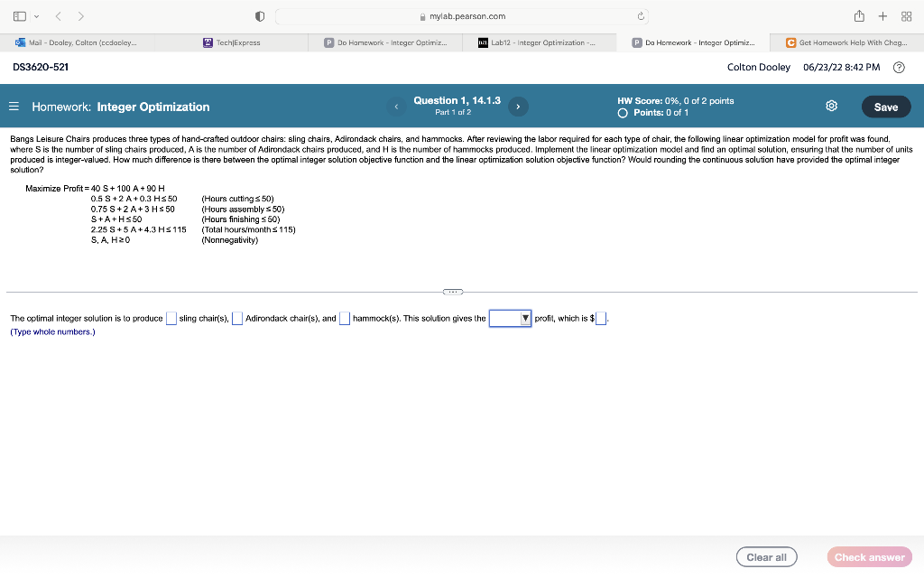
Task: Click the hammocks answer box
Action: (x=345, y=319)
